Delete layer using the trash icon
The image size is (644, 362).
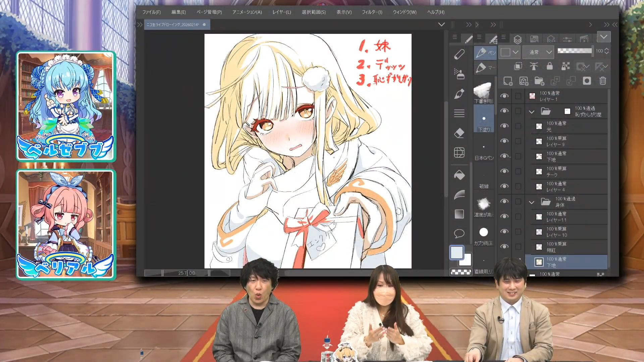tap(603, 81)
